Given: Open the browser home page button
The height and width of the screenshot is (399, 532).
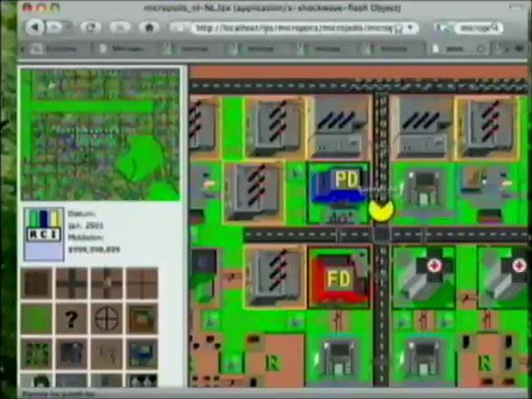Looking at the screenshot, I should (x=149, y=28).
